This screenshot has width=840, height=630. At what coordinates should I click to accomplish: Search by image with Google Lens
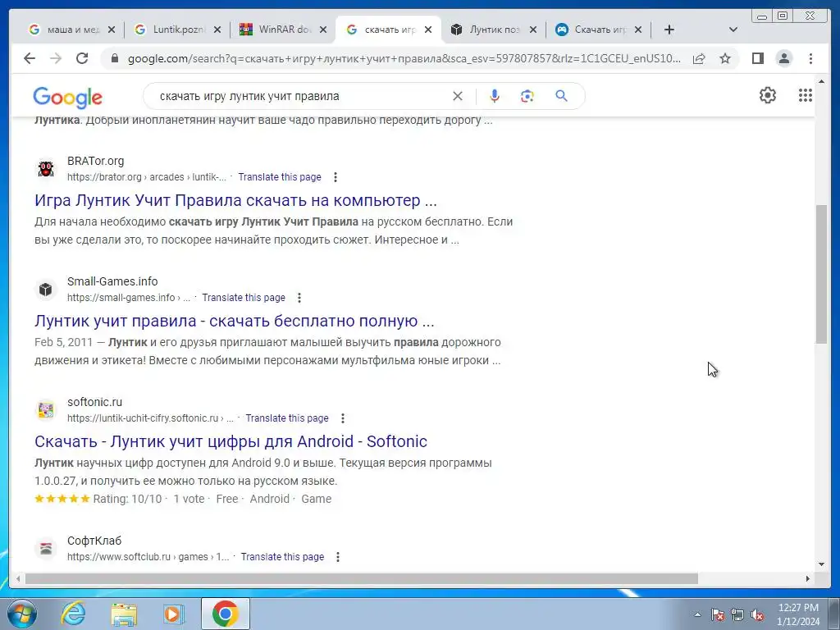point(527,96)
